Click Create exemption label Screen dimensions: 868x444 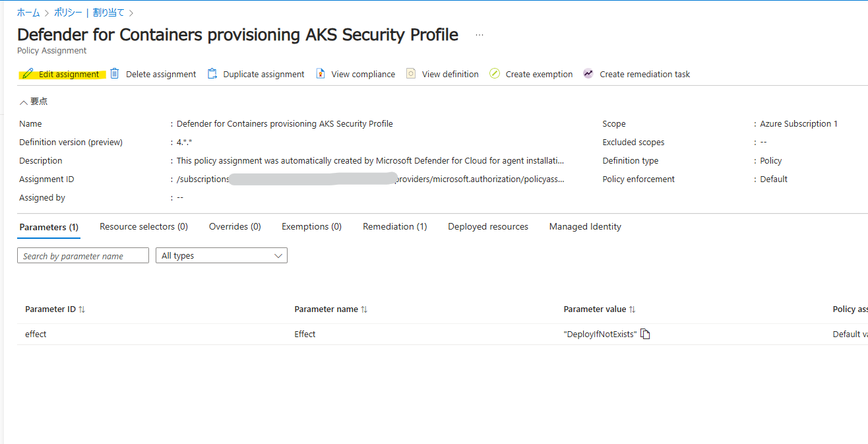(x=540, y=74)
